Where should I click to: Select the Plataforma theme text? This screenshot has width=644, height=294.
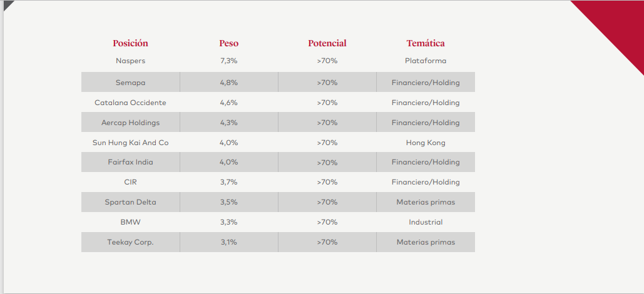(x=426, y=61)
